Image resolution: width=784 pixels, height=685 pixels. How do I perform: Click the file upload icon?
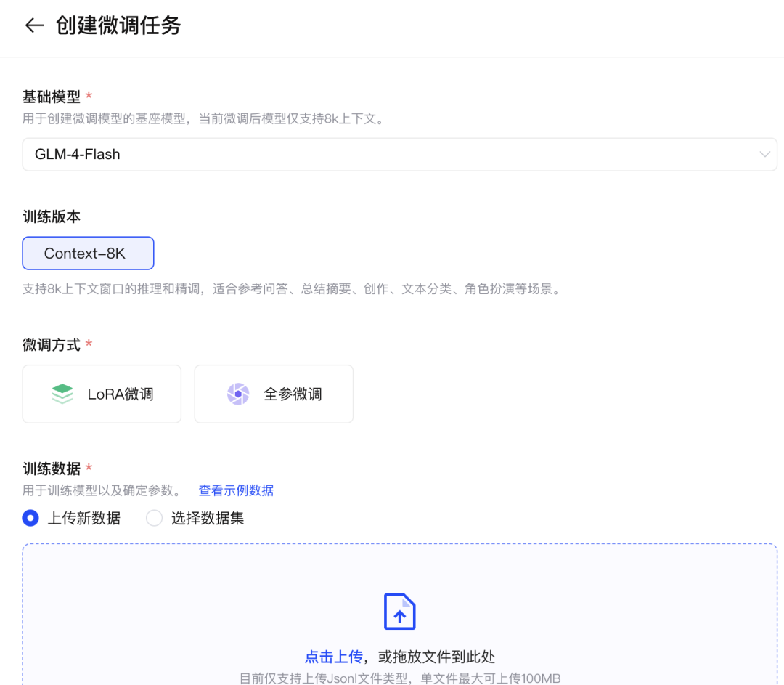(x=399, y=611)
